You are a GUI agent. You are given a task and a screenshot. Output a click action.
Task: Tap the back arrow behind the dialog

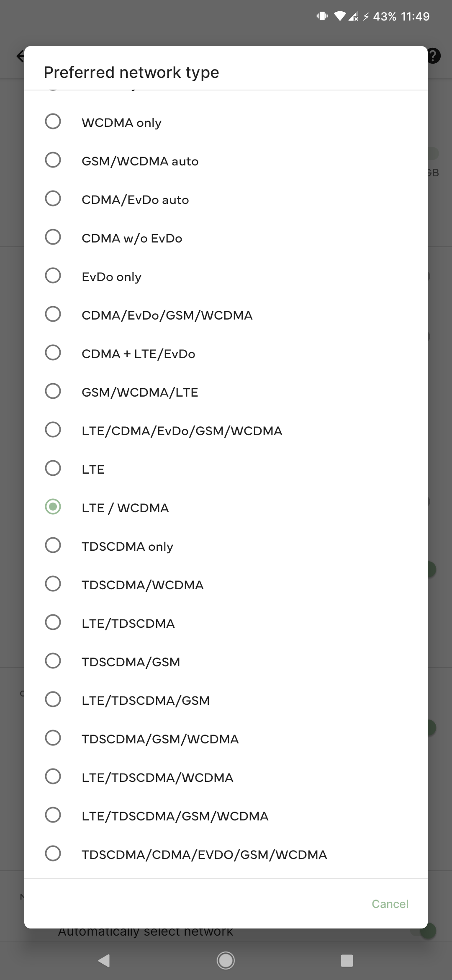[x=20, y=56]
